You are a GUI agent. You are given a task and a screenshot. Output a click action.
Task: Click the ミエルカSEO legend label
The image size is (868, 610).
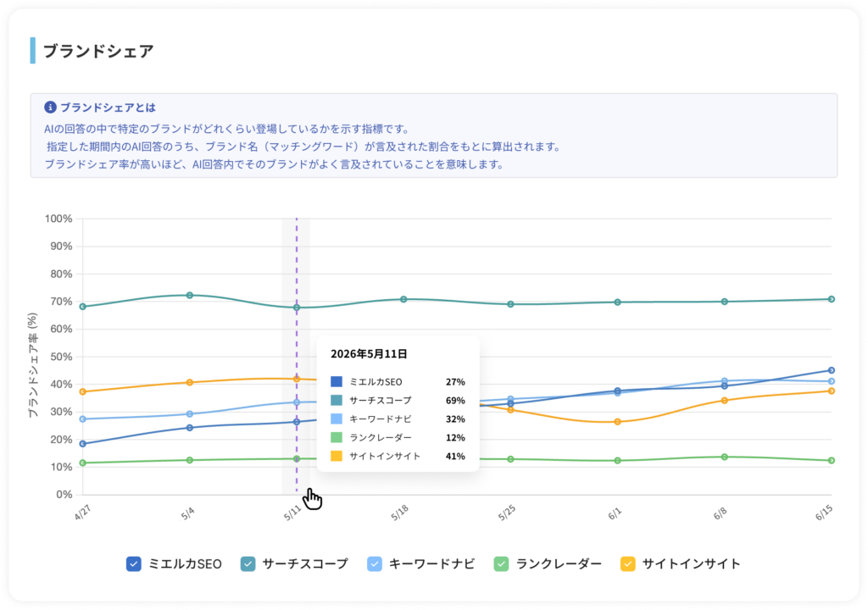click(x=186, y=564)
